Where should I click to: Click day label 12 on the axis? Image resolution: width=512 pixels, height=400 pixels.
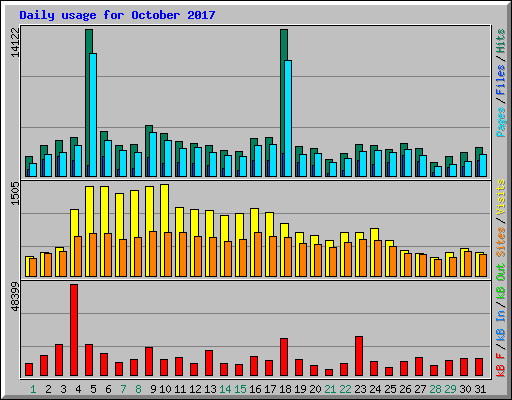click(195, 389)
